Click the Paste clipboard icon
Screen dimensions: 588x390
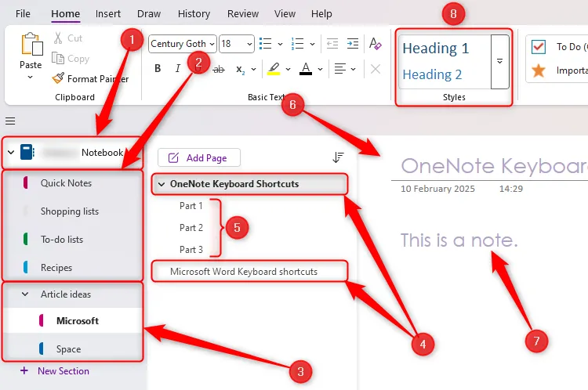pos(31,46)
